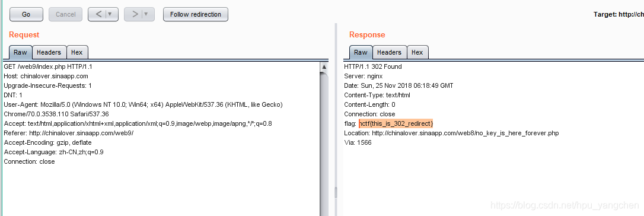Click Content-Length: 0 line
This screenshot has height=216, width=644.
coord(369,104)
